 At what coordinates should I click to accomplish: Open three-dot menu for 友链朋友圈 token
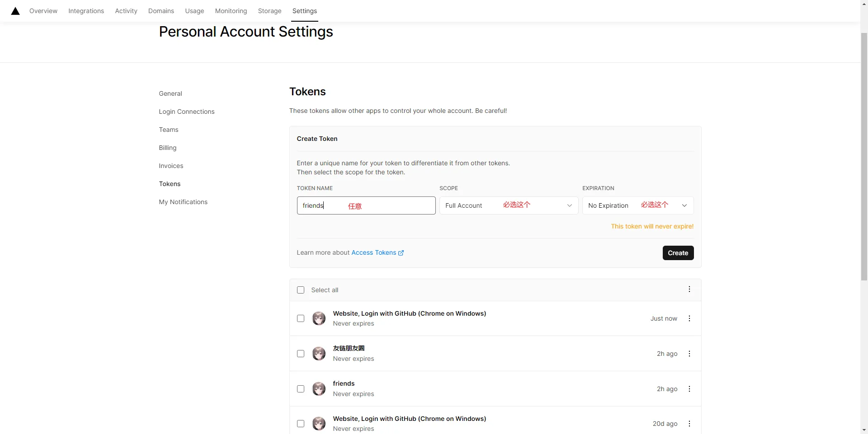(689, 354)
